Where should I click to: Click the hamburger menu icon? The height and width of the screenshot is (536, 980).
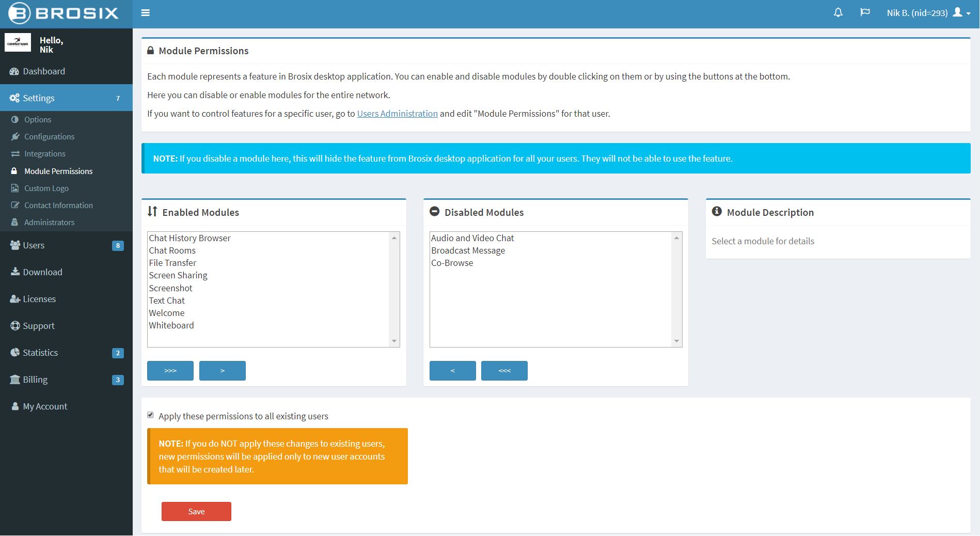(x=146, y=13)
